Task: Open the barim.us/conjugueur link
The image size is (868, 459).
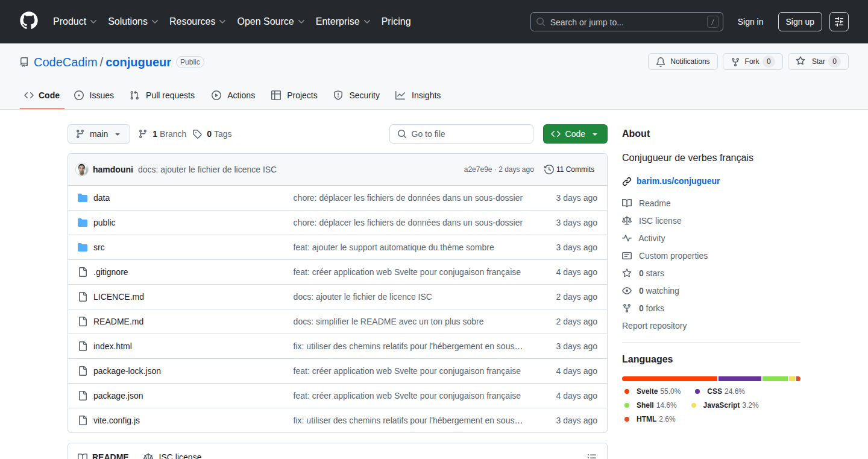Action: [x=678, y=181]
